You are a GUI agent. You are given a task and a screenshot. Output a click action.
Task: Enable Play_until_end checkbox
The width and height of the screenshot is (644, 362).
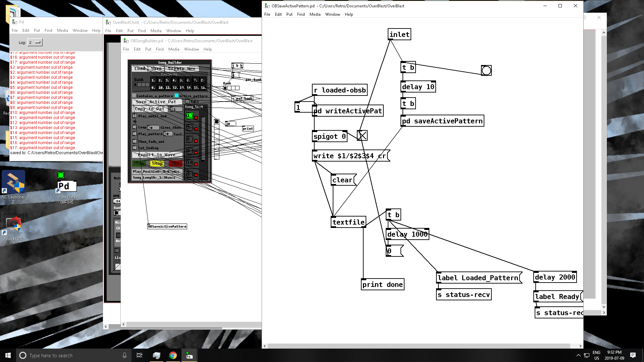(135, 116)
